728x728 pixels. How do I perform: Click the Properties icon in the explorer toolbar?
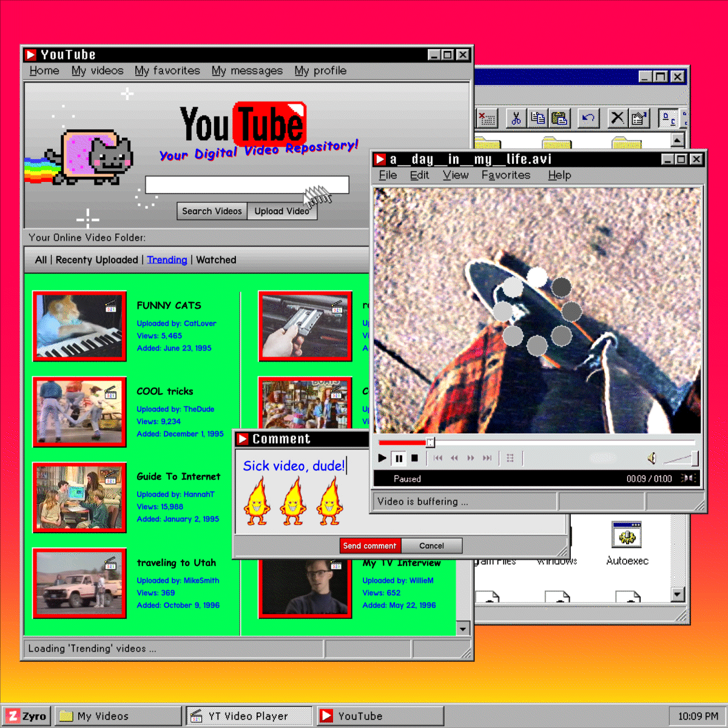639,118
